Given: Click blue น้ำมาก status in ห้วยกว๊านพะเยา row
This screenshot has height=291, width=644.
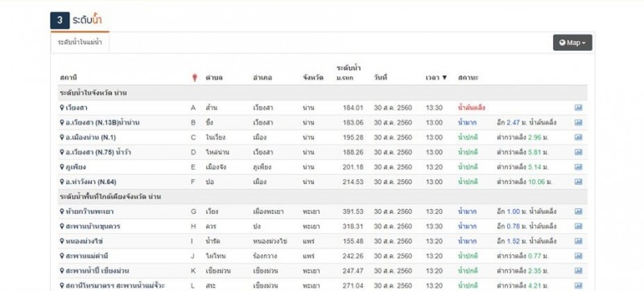Looking at the screenshot, I should click(468, 211).
